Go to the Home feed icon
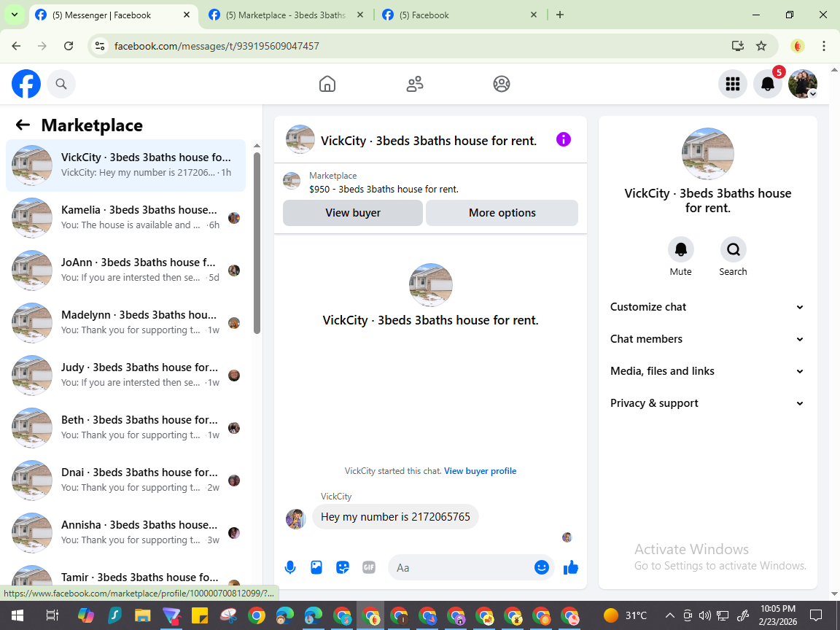 (327, 84)
